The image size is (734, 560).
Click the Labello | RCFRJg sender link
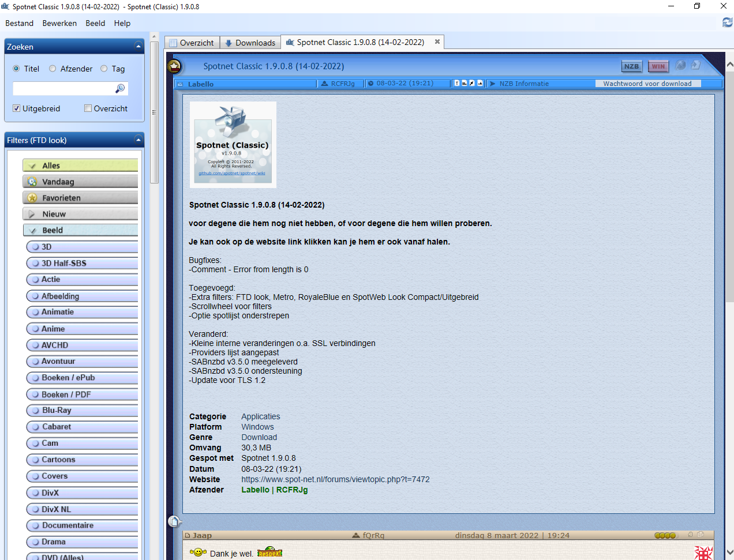tap(275, 490)
